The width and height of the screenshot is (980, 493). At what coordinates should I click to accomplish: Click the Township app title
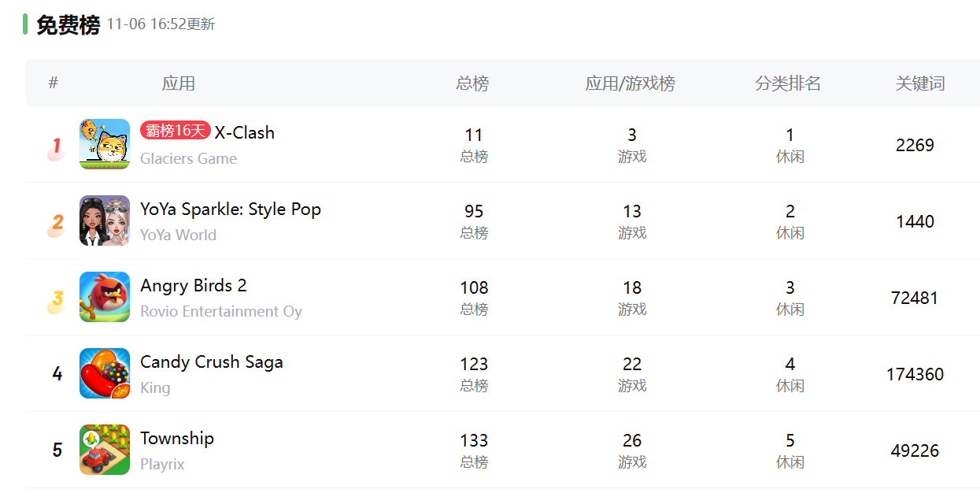pos(177,438)
